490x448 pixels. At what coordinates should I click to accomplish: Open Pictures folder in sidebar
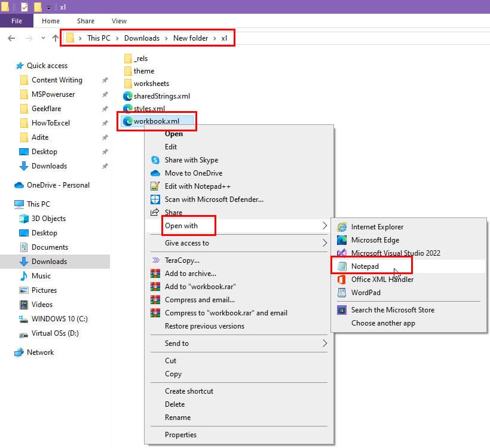44,290
